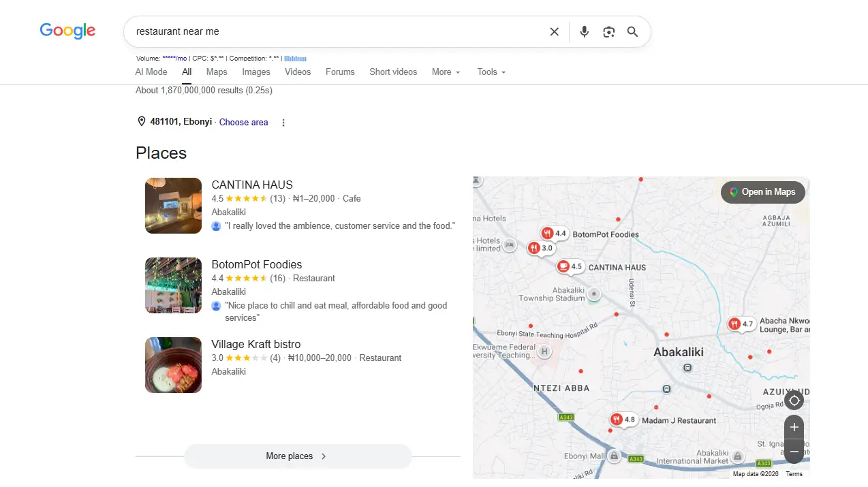Click the BotomPot Foodies thumbnail photo

pos(173,285)
